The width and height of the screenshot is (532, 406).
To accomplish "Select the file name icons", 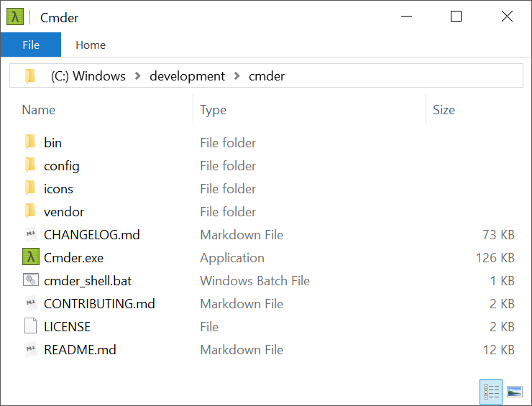I will [x=58, y=189].
